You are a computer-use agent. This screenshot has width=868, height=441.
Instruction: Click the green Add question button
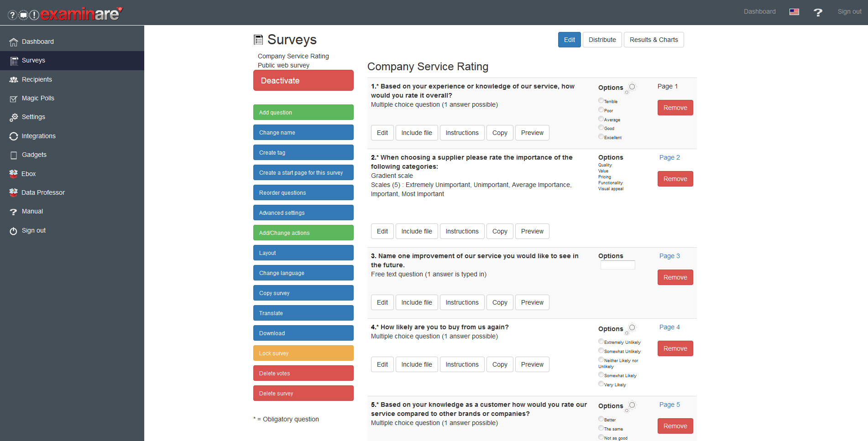303,112
